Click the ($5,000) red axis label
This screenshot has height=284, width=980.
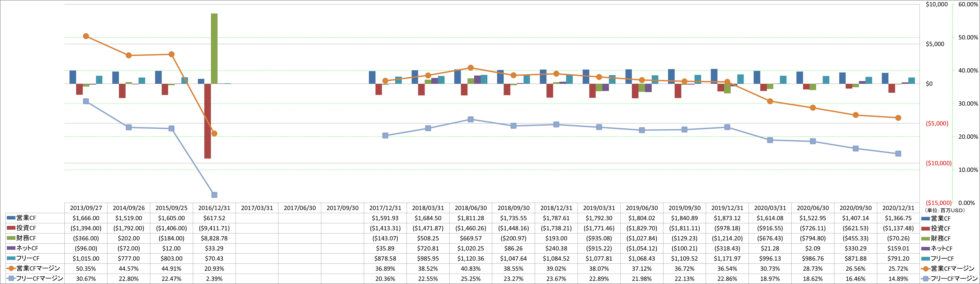(937, 123)
